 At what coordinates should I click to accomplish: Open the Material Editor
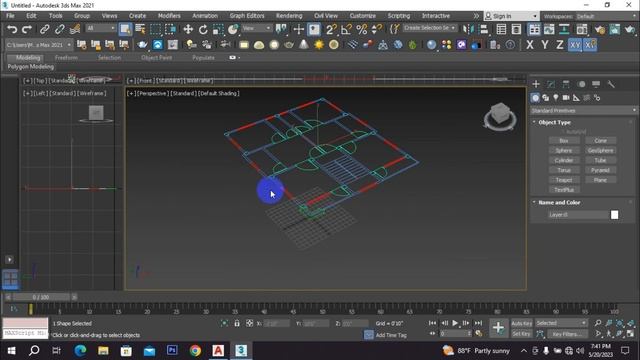[582, 29]
